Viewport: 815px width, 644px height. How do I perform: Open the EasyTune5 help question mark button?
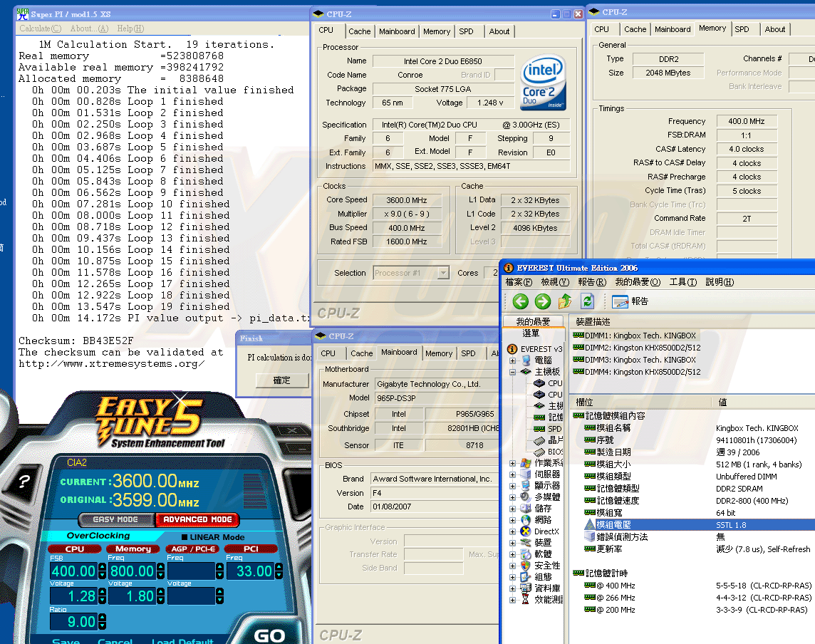pos(24,481)
